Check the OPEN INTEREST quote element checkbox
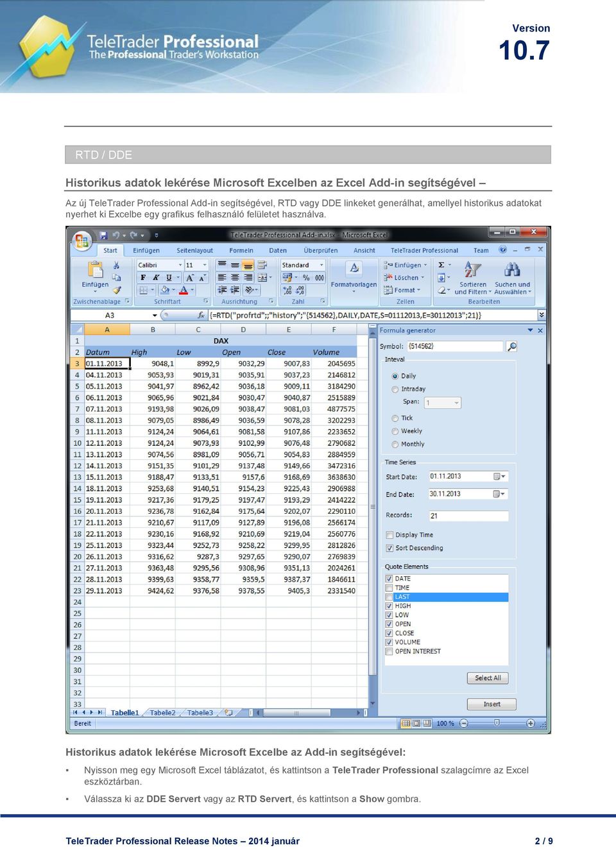Viewport: 616px width, 850px height. pos(389,651)
